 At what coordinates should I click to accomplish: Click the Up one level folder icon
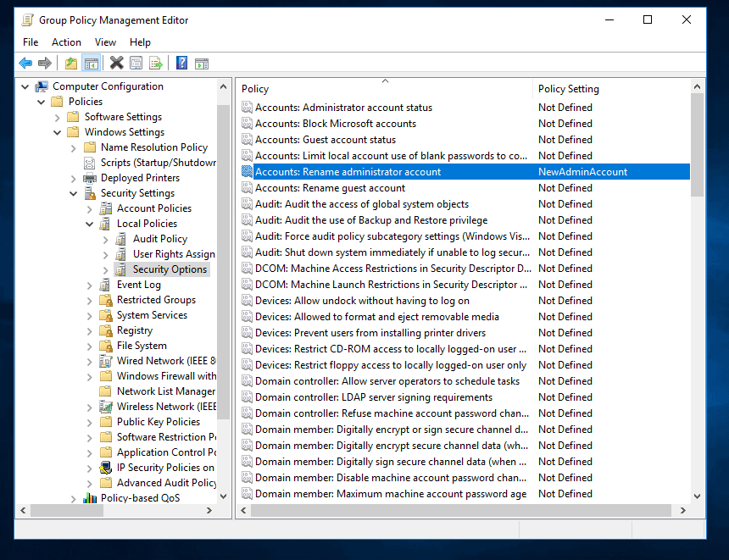coord(71,63)
